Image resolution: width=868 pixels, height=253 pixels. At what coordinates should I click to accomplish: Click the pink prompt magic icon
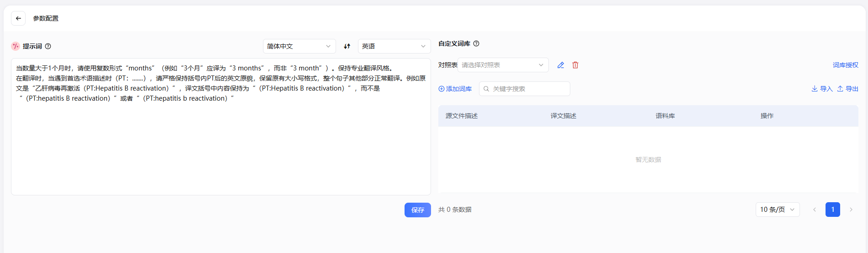pyautogui.click(x=16, y=46)
